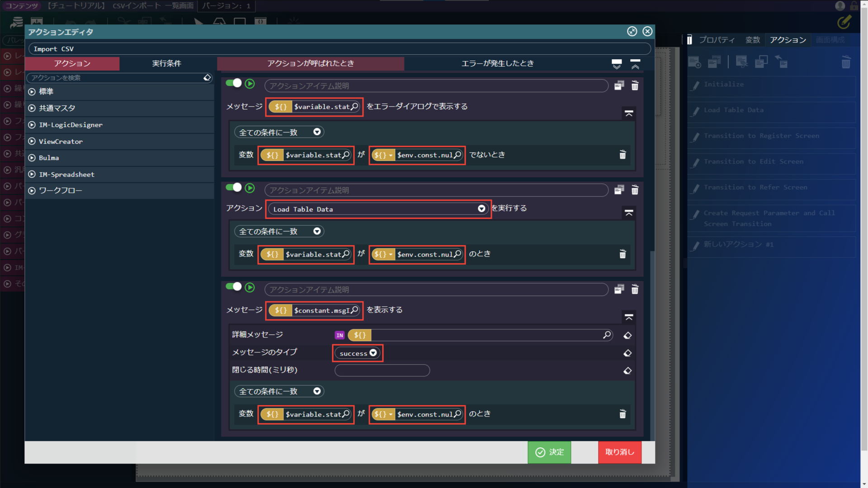Select アクションが呼ばれたとき tab
Viewport: 868px width, 488px height.
point(311,64)
